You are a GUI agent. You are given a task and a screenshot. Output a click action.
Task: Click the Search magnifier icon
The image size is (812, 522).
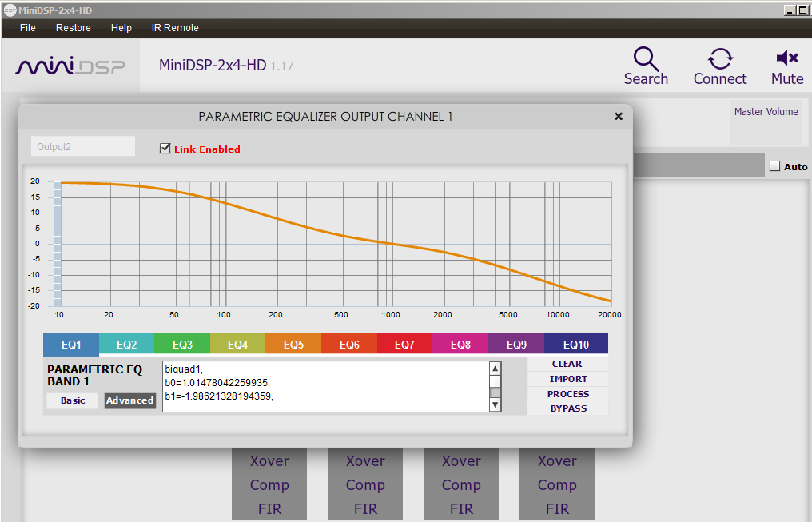click(646, 58)
